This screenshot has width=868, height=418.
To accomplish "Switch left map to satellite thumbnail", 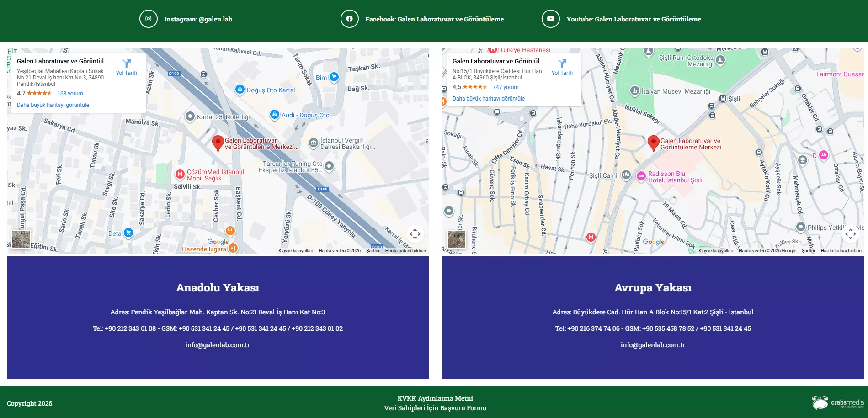I will click(x=21, y=239).
